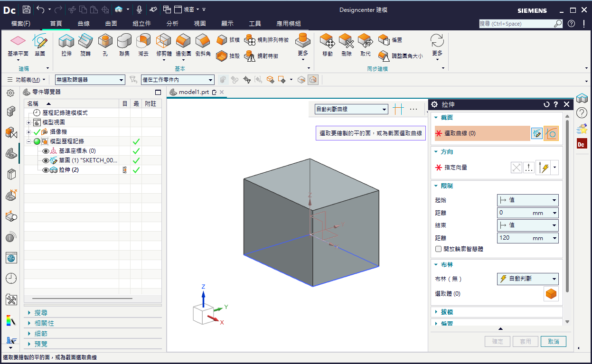Click the 邊倒圓 edge blend icon
Viewport: 592px width, 364px height.
pos(183,42)
